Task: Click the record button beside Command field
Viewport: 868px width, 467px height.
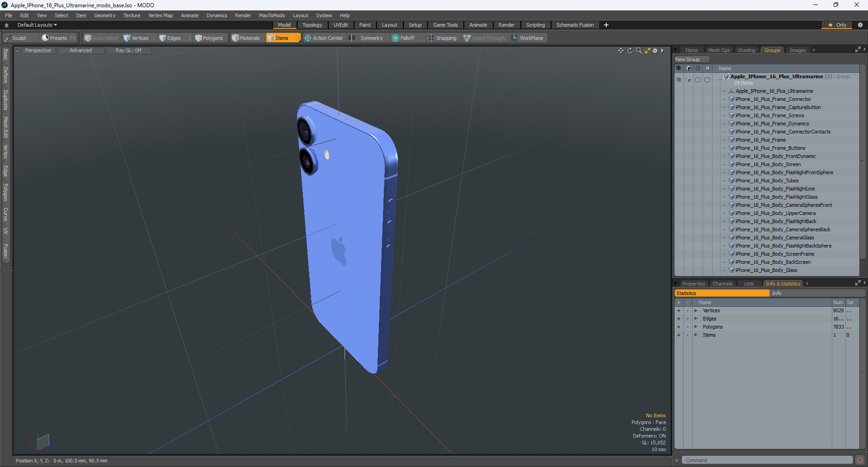Action: (859, 460)
